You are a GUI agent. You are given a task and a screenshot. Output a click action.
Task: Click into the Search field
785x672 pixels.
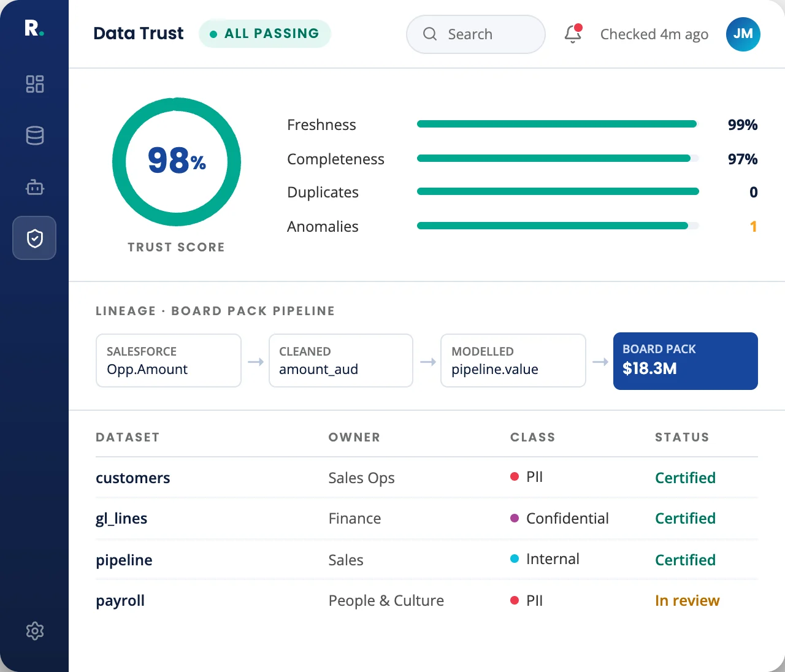pos(476,34)
